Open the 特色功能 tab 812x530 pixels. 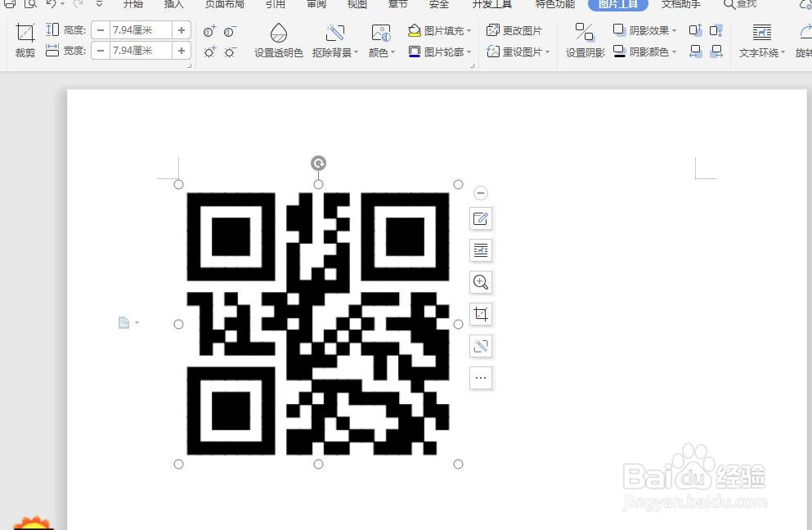555,4
